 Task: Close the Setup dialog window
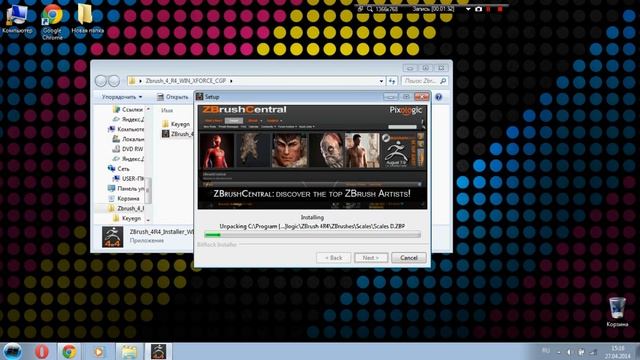pos(421,96)
